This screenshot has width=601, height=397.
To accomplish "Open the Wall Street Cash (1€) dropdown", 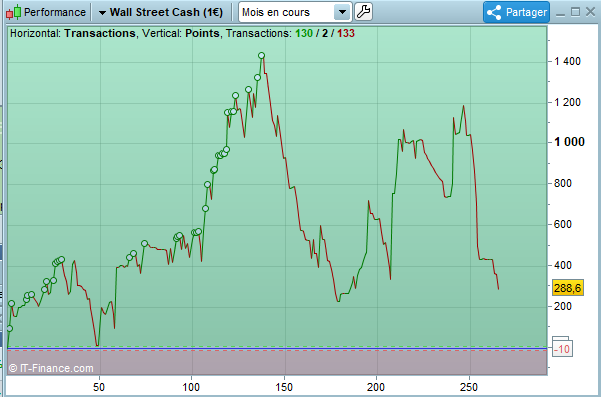I will 161,12.
